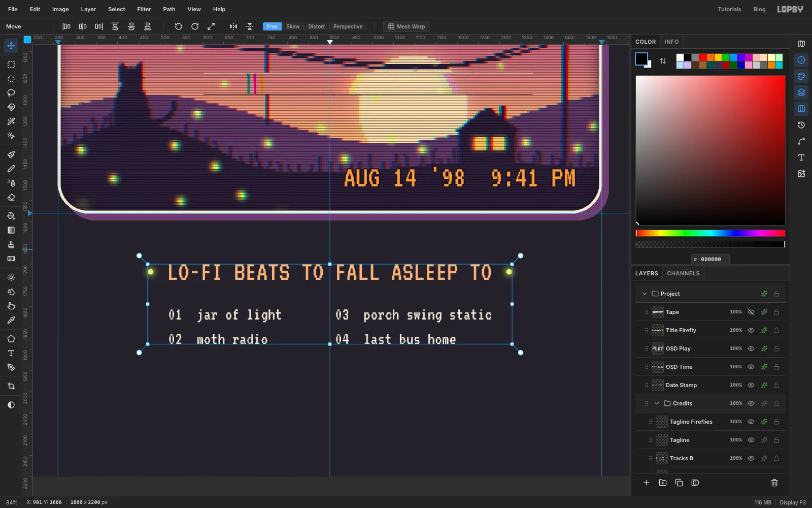The width and height of the screenshot is (812, 508).
Task: Select the hand pan tool
Action: tap(11, 306)
